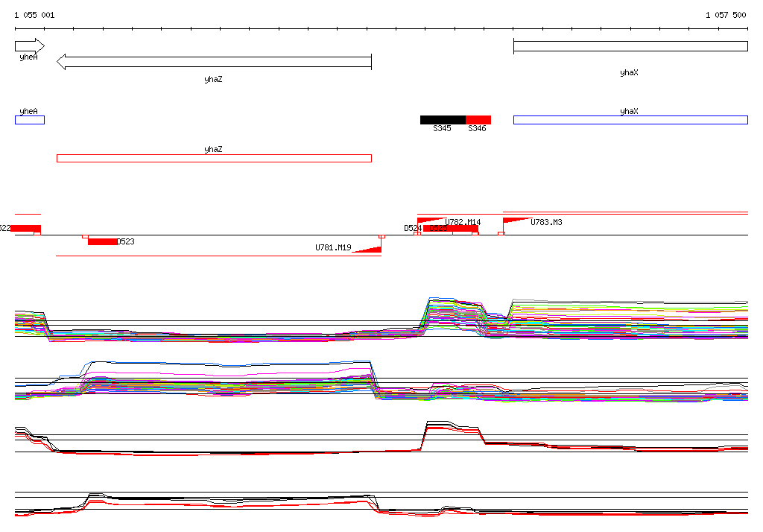Click the red yhaZ segment rectangle
Screen dimensions: 763x532
214,158
